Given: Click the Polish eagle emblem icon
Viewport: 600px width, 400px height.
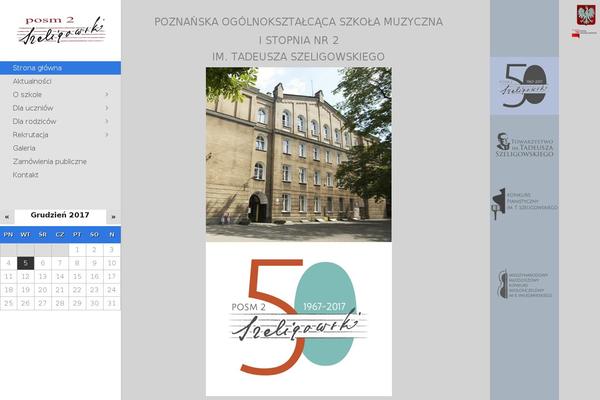Looking at the screenshot, I should point(585,16).
